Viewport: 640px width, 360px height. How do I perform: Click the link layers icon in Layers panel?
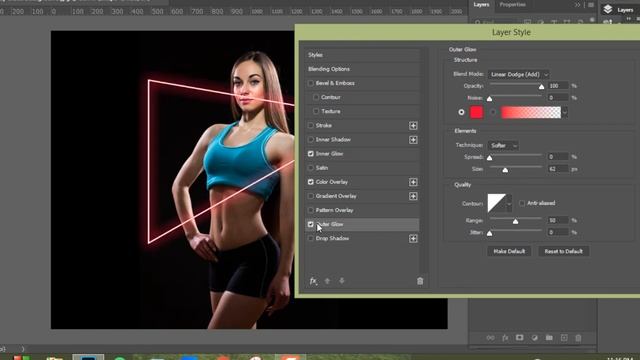coord(490,338)
